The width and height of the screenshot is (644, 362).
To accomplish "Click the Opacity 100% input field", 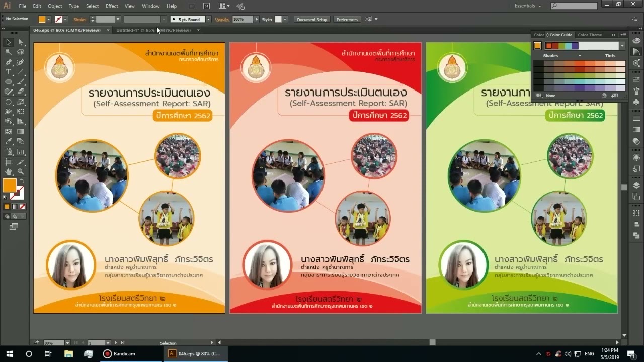I will pos(243,19).
